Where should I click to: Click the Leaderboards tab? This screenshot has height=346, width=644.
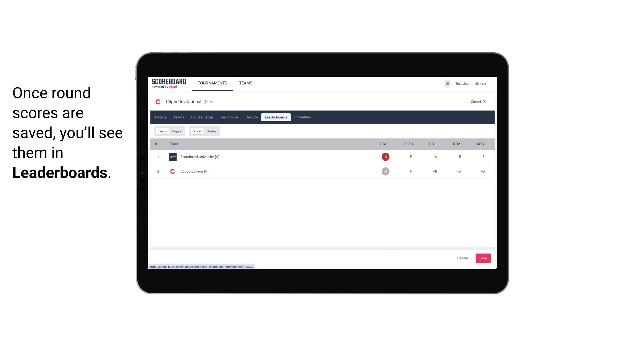pos(276,117)
